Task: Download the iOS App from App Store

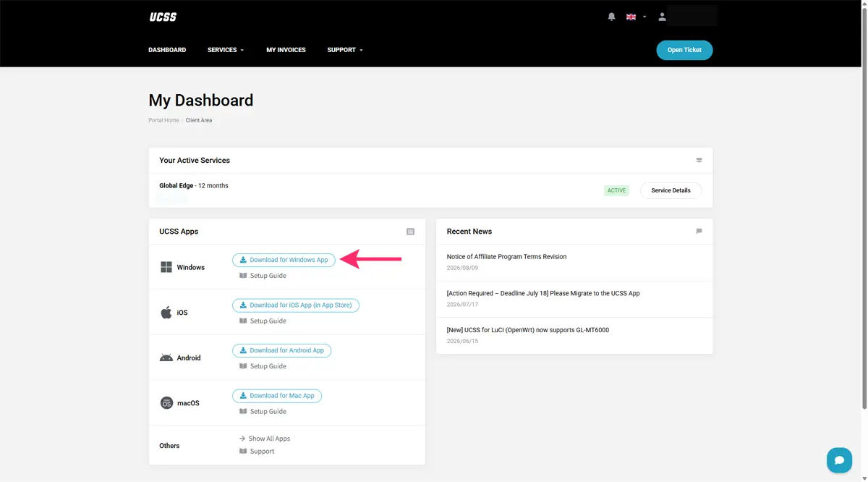Action: [296, 305]
